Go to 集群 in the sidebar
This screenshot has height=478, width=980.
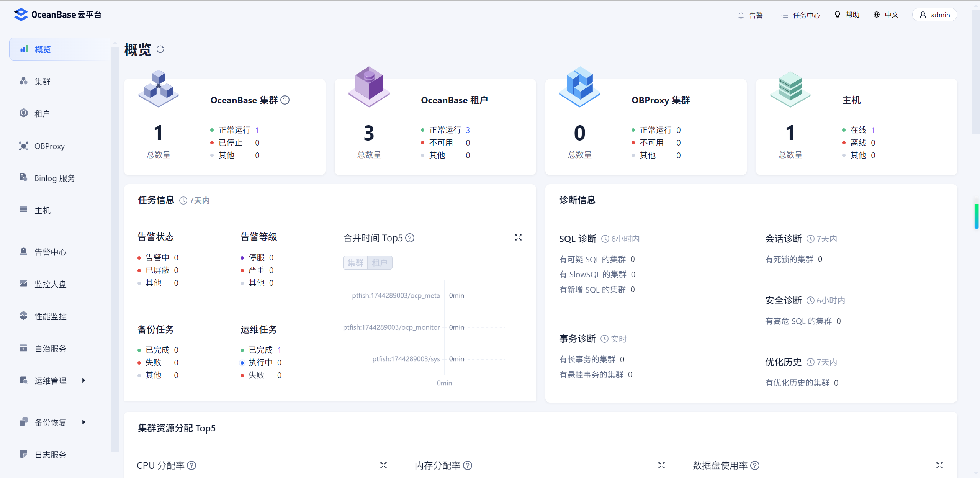[x=43, y=81]
